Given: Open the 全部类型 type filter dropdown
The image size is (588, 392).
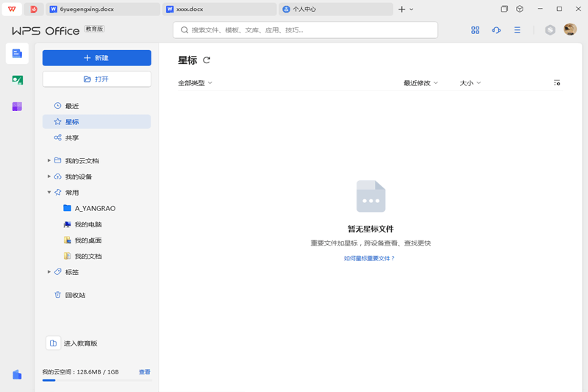Looking at the screenshot, I should [x=195, y=83].
